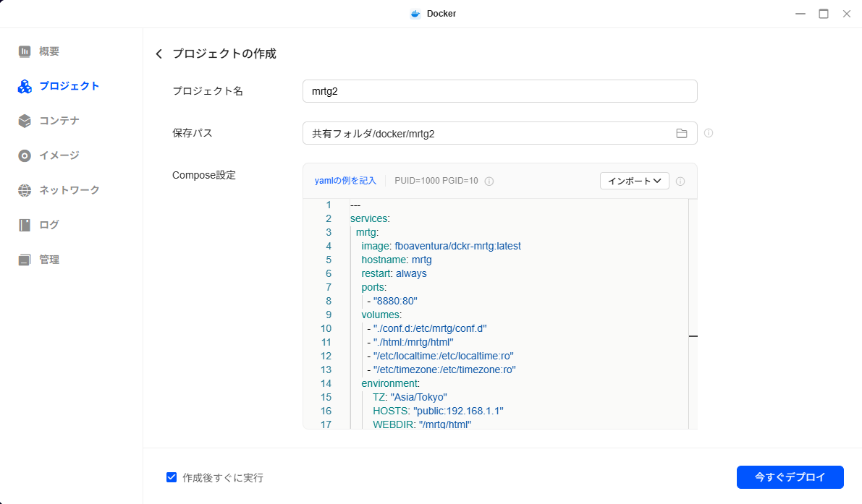Click the PUID=1000 PGID=10 text
The width and height of the screenshot is (862, 504).
coord(436,181)
